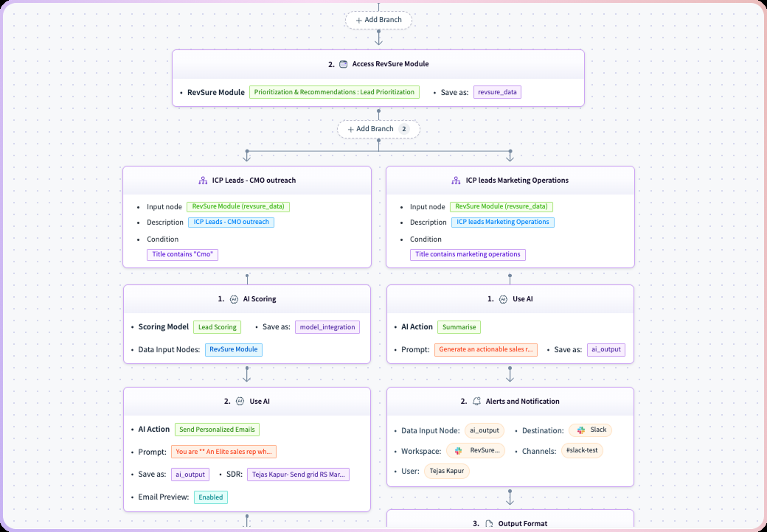
Task: Select the ICP Leads - CMO outreach branch title
Action: [x=254, y=181]
